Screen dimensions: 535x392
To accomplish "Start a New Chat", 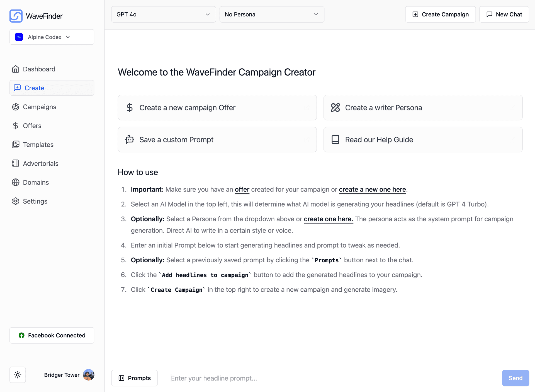I will (x=504, y=14).
